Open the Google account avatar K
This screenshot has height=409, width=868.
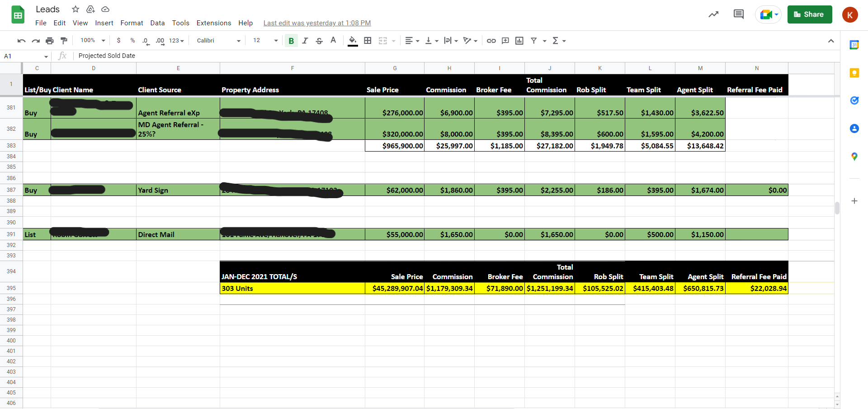tap(850, 14)
